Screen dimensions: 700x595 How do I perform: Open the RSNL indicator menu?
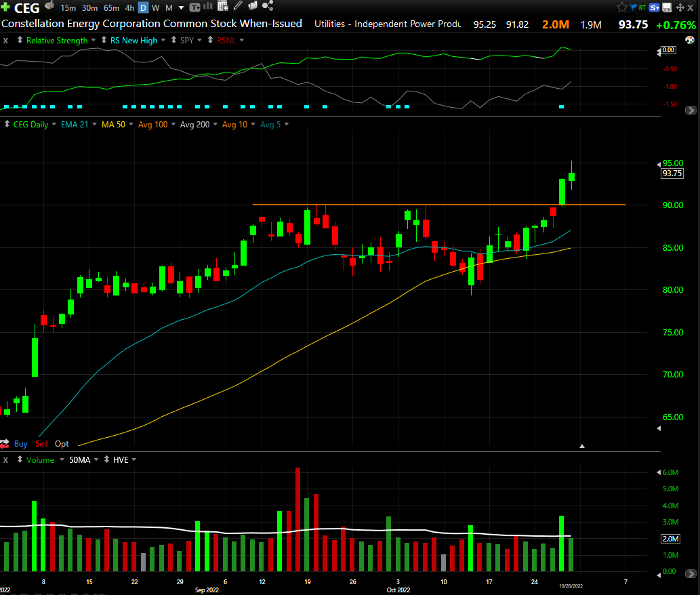coord(242,40)
